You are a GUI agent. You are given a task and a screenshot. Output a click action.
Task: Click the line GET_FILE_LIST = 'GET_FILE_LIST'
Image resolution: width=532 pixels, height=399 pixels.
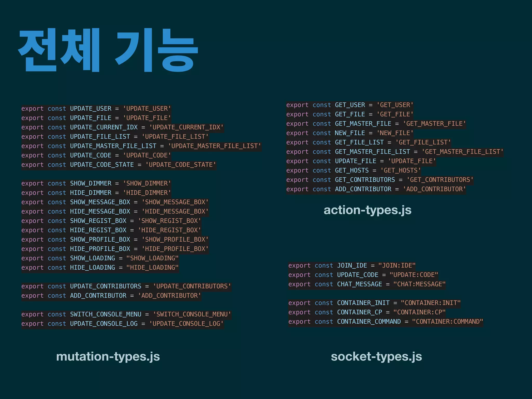click(x=369, y=142)
